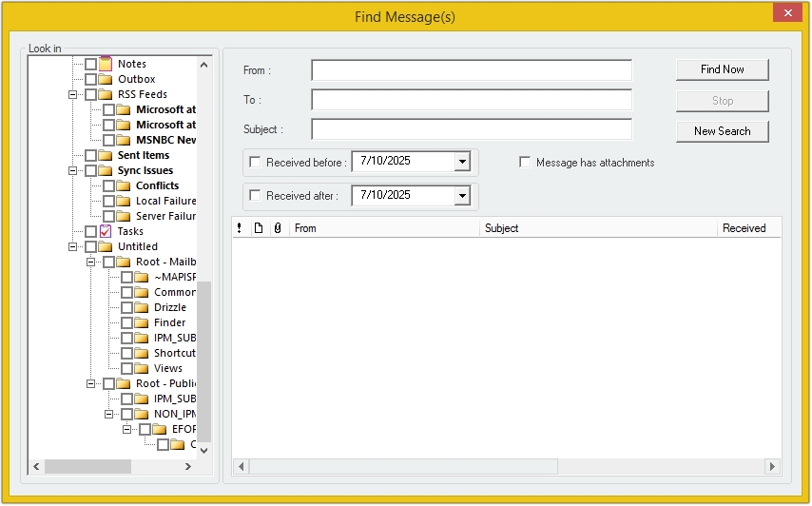The height and width of the screenshot is (506, 812).
Task: Click folder tree scroll down arrow
Action: 204,451
